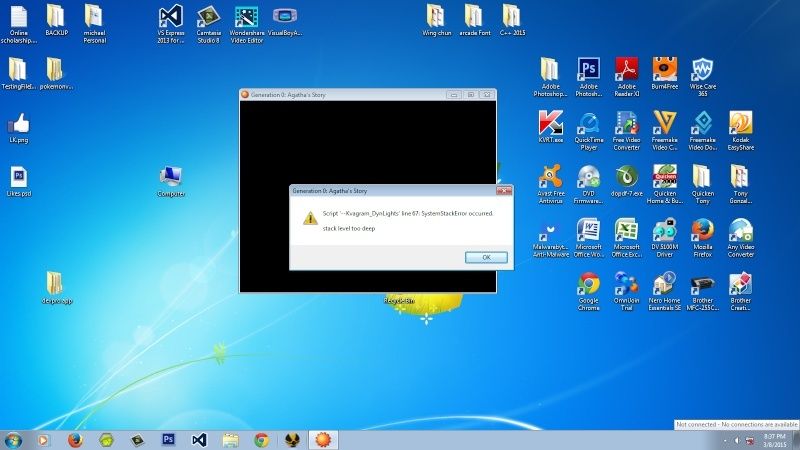Launch QuickTime Player

click(588, 131)
